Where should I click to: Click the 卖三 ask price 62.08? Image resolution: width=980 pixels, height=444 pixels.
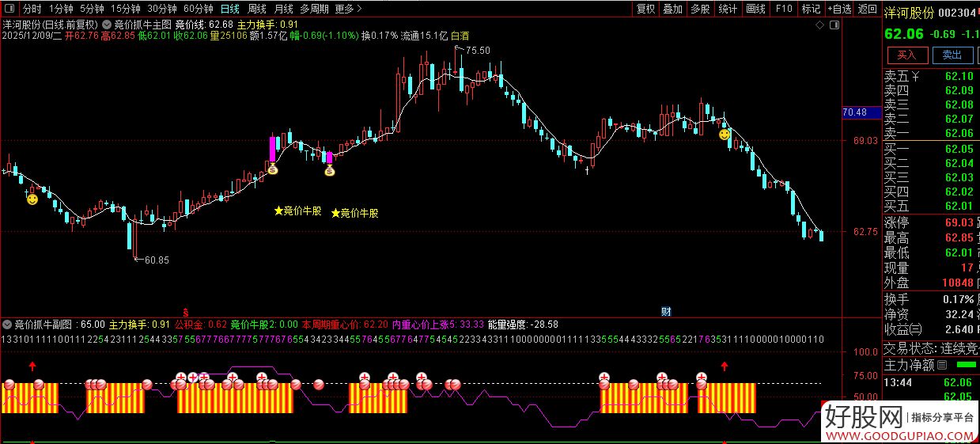point(959,105)
